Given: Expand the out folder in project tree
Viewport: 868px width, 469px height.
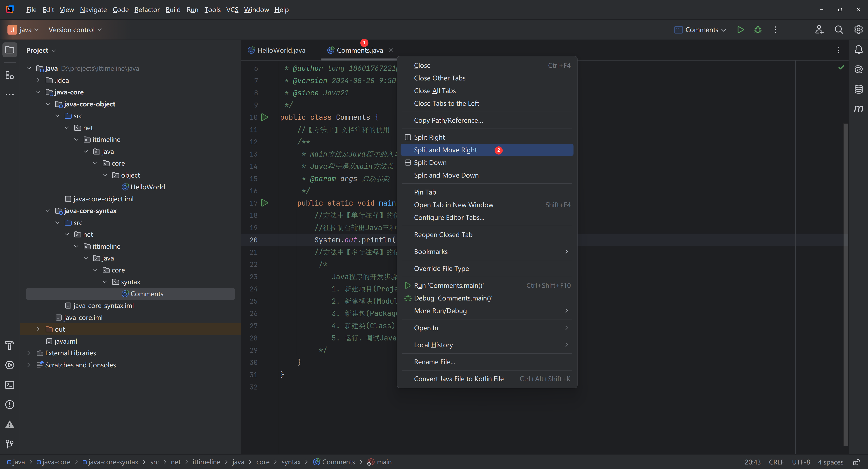Looking at the screenshot, I should 38,329.
